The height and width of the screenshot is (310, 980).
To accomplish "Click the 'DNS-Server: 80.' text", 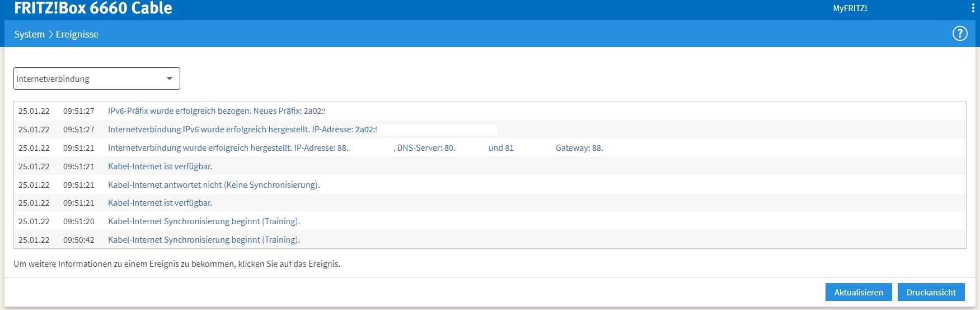I will 426,148.
